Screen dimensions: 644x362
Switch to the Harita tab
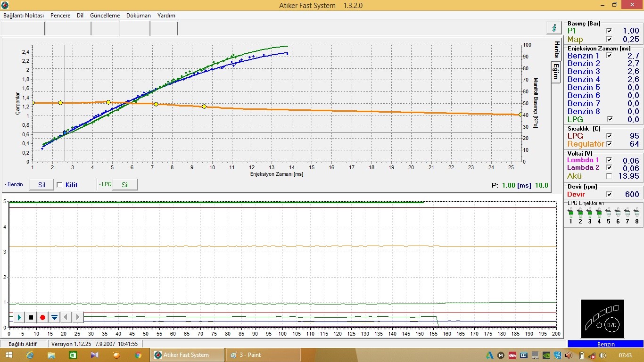[x=556, y=49]
